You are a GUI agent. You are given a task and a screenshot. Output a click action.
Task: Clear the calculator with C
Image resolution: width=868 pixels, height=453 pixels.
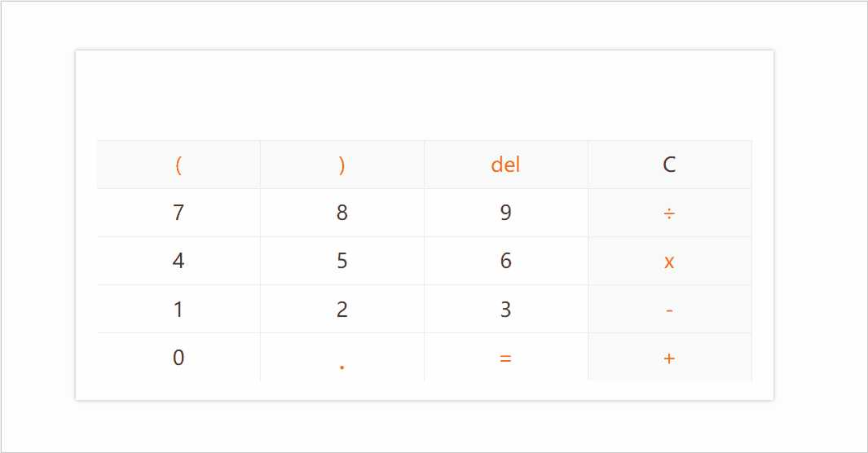click(x=669, y=165)
